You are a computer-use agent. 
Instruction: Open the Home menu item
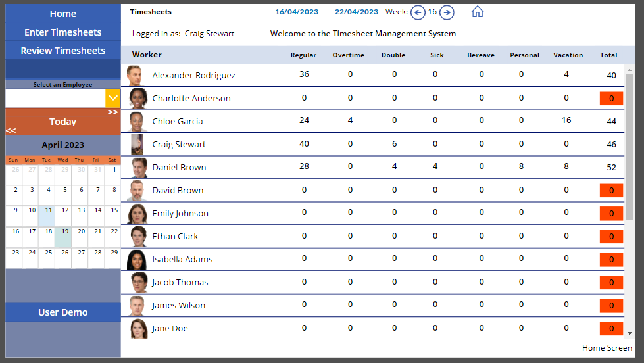click(x=63, y=14)
